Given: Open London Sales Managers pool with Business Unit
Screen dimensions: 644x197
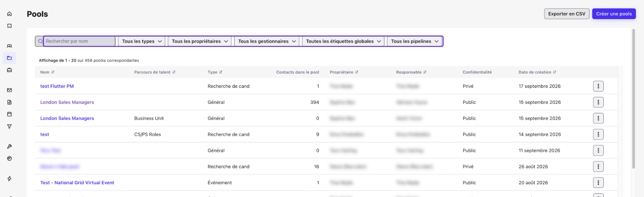Looking at the screenshot, I should click(67, 118).
